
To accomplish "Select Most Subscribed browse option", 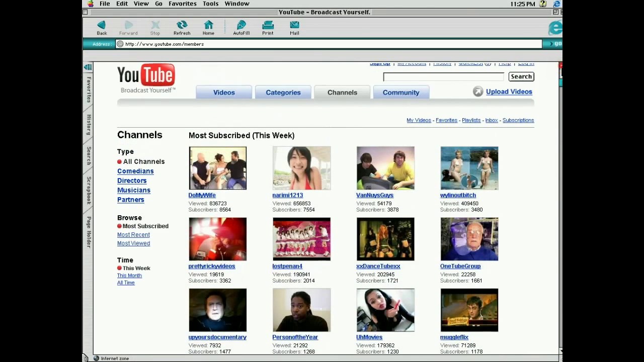I will (145, 226).
